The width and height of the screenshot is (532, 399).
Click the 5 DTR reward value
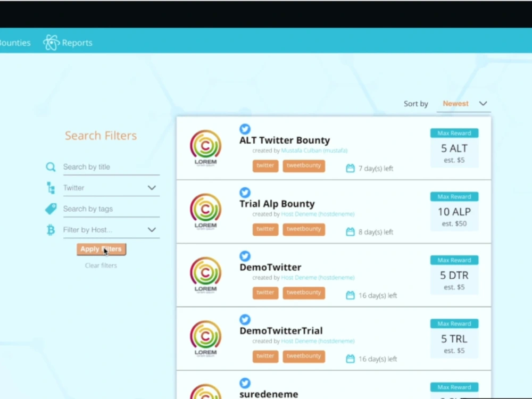[x=454, y=275]
